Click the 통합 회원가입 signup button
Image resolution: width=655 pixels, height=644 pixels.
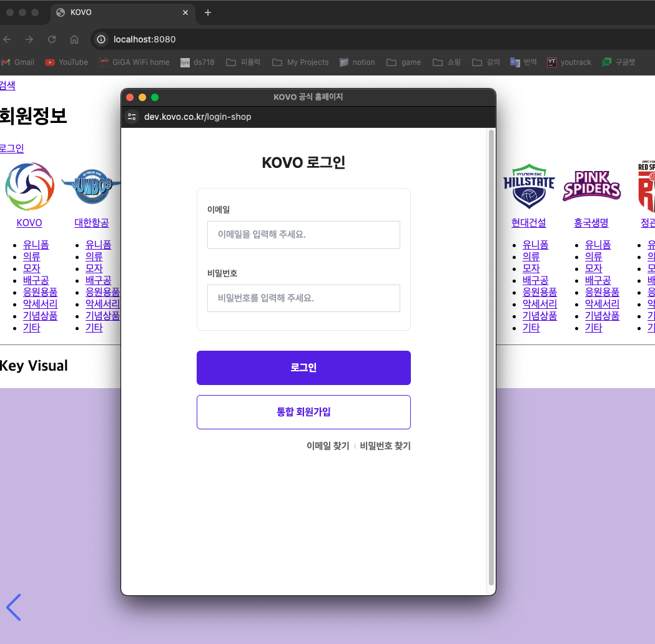point(303,412)
